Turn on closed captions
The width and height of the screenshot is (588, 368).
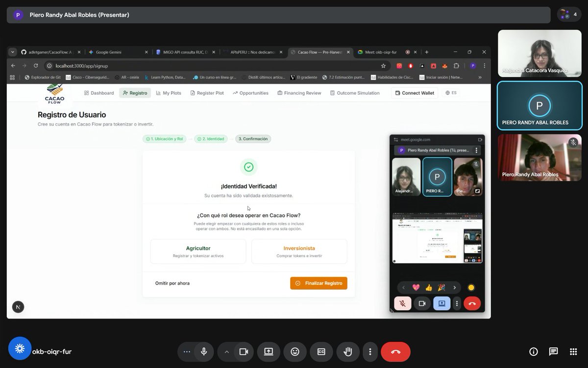321,352
